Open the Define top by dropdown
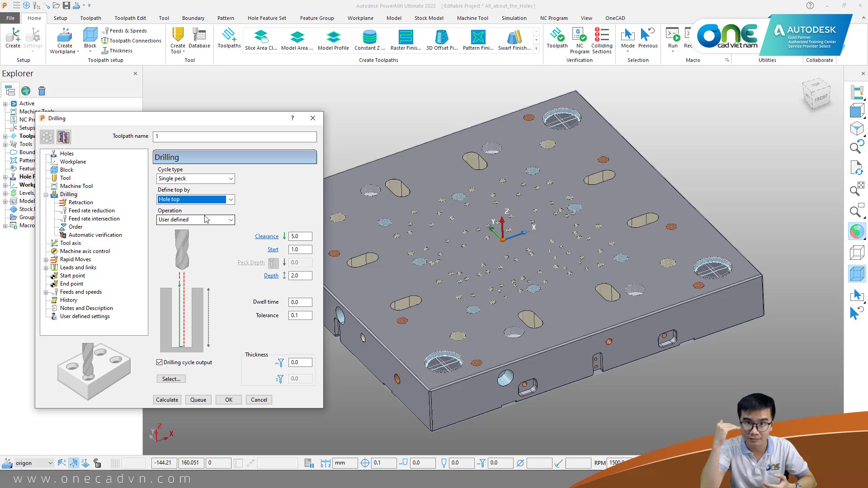The image size is (868, 488). [195, 199]
